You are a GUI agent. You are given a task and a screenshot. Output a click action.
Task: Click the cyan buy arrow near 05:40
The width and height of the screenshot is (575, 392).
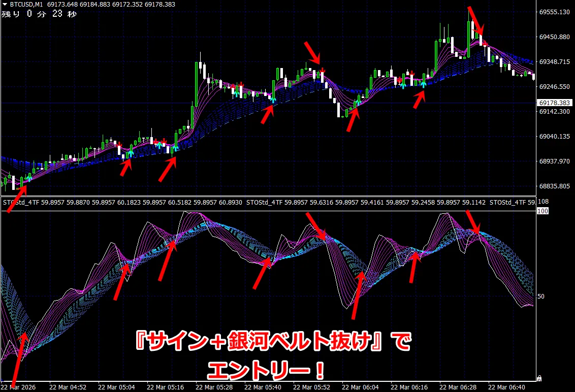click(273, 100)
